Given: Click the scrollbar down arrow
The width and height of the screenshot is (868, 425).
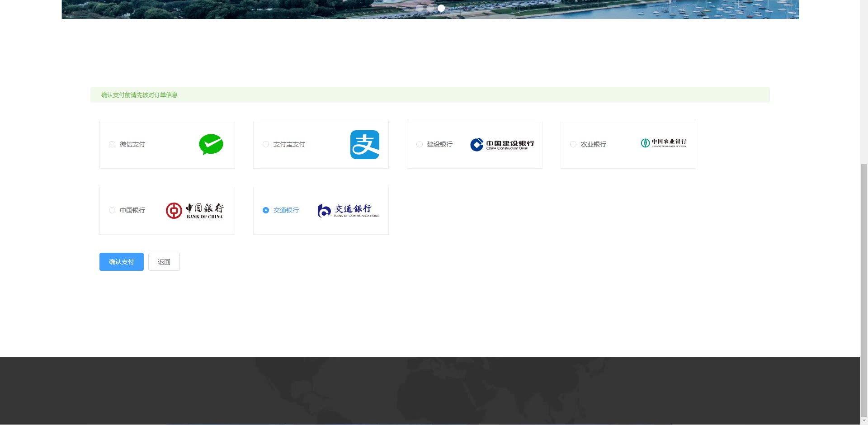Looking at the screenshot, I should point(864,421).
